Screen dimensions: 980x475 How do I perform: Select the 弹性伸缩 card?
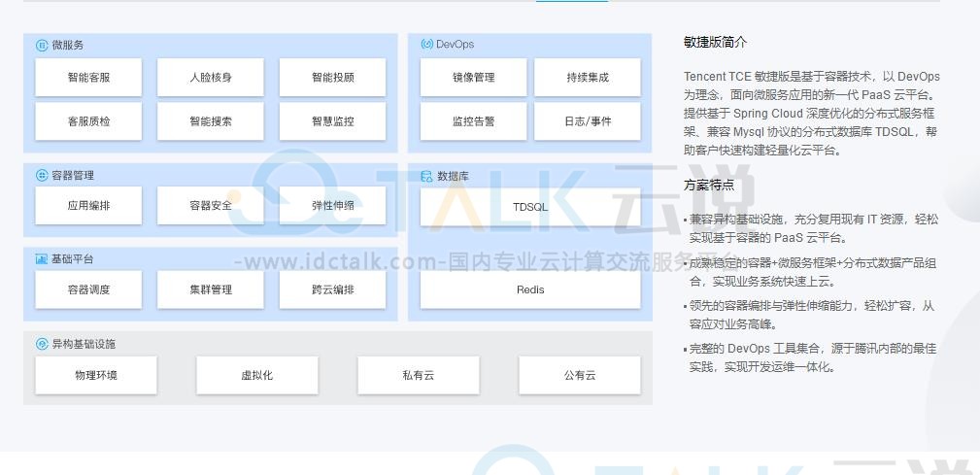click(x=332, y=205)
